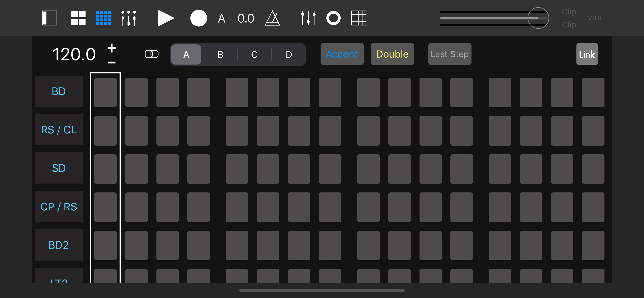Toggle the sidebar panel icon
The width and height of the screenshot is (644, 298).
click(x=50, y=18)
